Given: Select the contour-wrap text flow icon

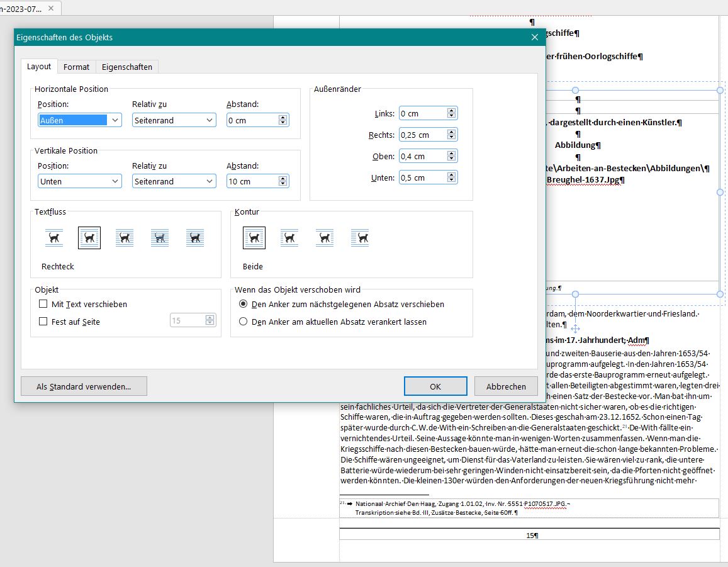Looking at the screenshot, I should (125, 238).
